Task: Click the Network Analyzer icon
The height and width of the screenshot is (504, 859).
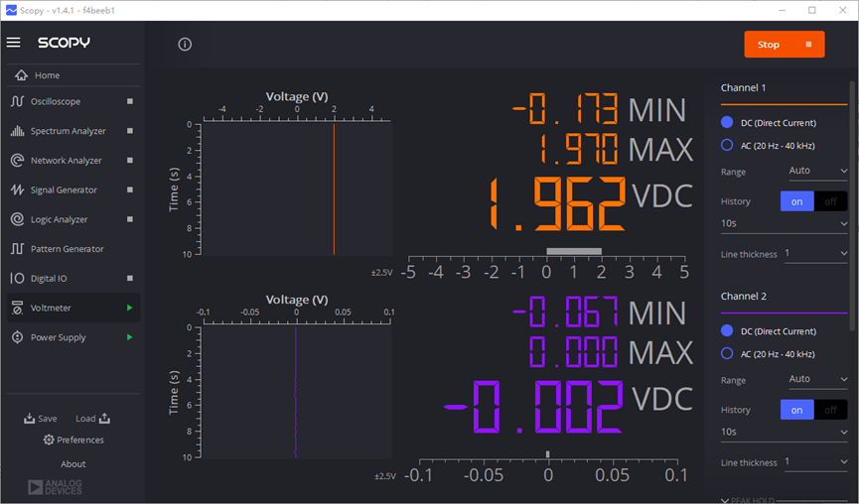Action: 18,161
